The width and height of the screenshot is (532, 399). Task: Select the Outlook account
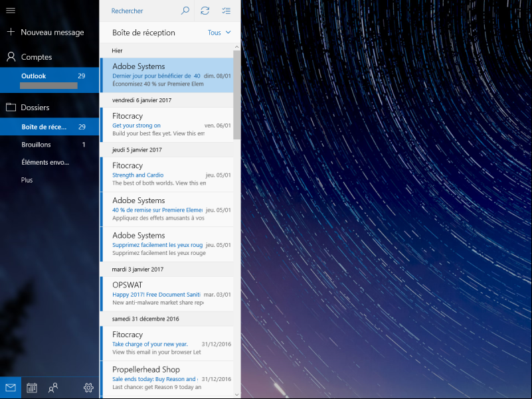point(50,80)
